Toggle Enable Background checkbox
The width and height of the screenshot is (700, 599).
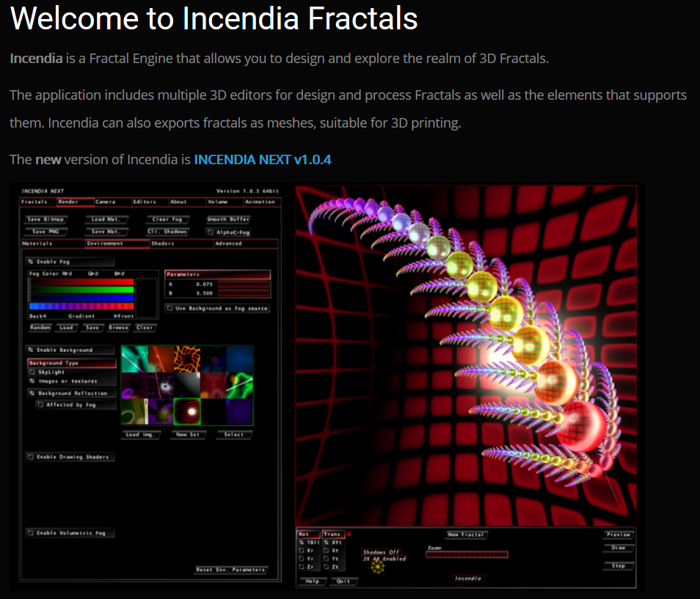coord(31,350)
